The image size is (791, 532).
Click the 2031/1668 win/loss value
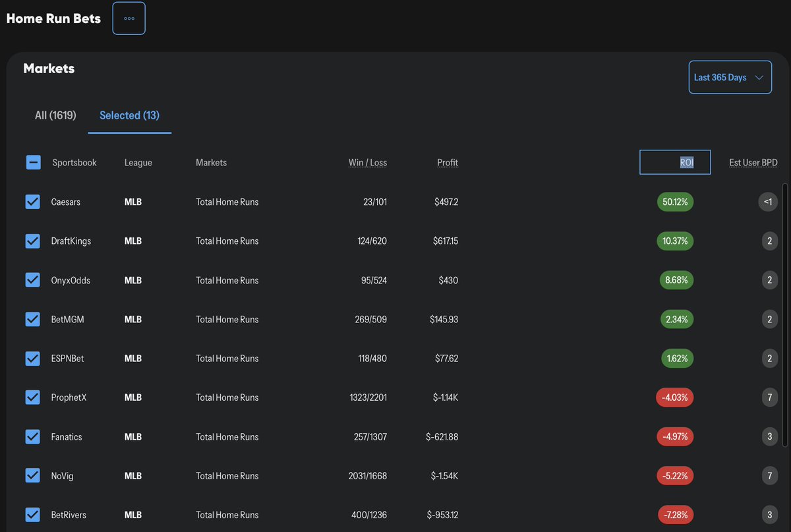pos(368,475)
